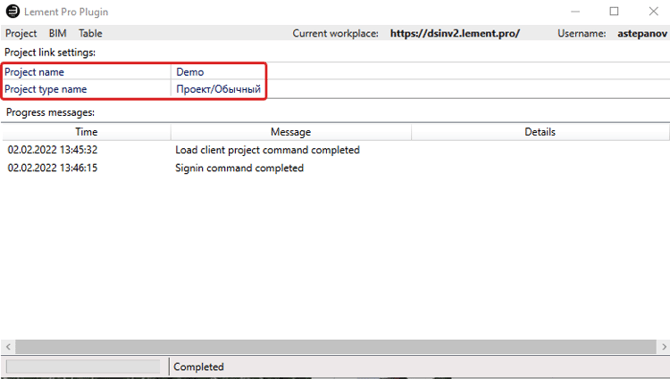Viewport: 670px width, 379px height.
Task: Click the horizontal scrollbar thumb
Action: (335, 347)
